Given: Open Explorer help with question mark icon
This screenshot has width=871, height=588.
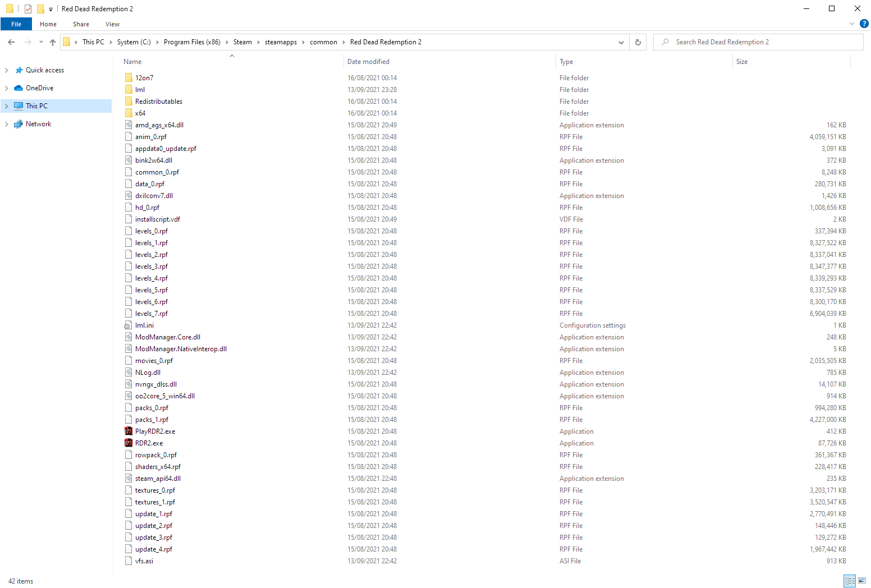Looking at the screenshot, I should click(864, 24).
